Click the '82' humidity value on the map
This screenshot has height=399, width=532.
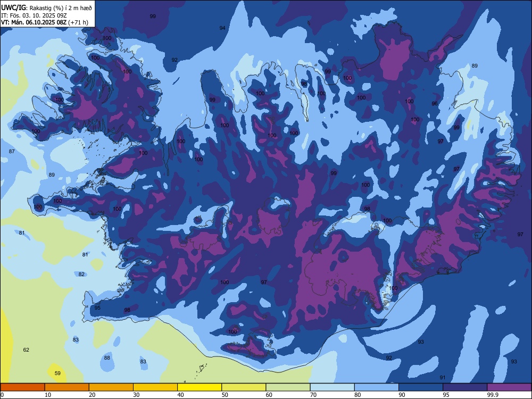tap(81, 274)
